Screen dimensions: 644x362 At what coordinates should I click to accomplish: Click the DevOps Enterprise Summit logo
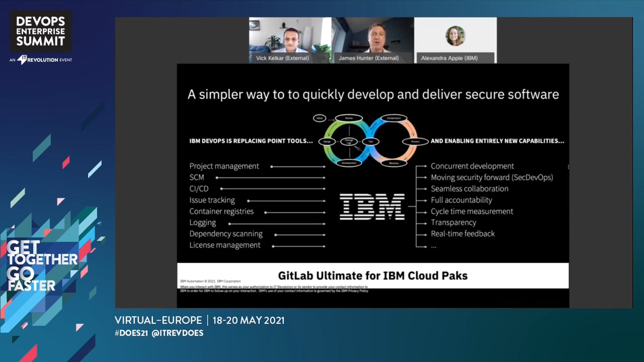[x=41, y=31]
